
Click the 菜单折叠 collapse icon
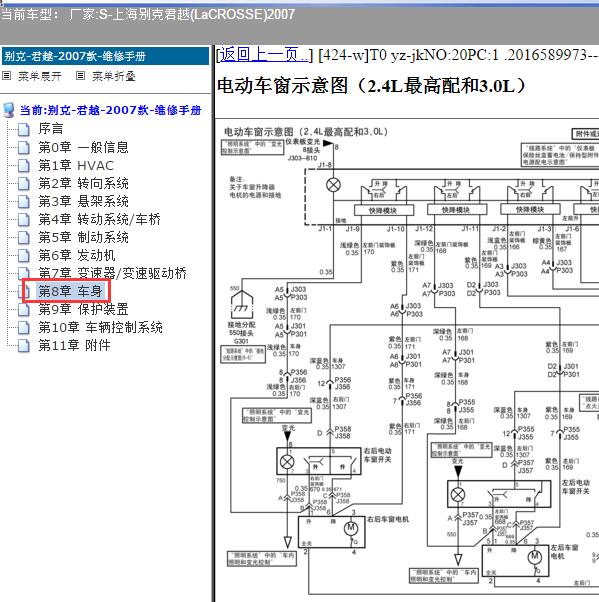click(80, 76)
